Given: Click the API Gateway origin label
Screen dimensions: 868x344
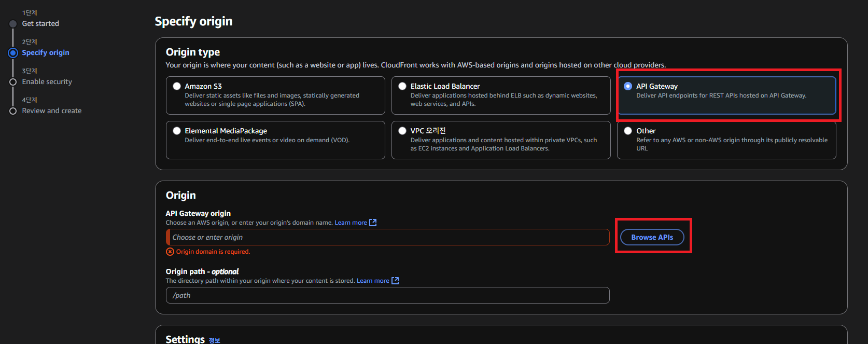Looking at the screenshot, I should point(198,213).
